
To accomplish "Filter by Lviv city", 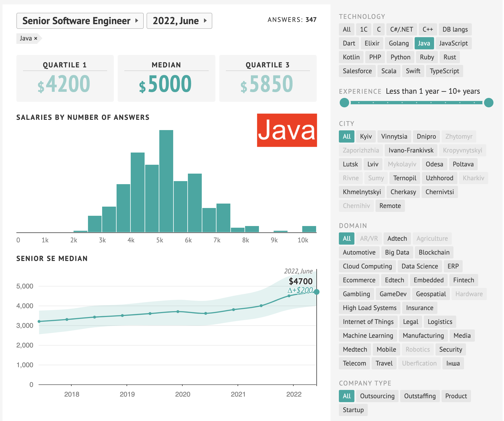I will pos(373,164).
